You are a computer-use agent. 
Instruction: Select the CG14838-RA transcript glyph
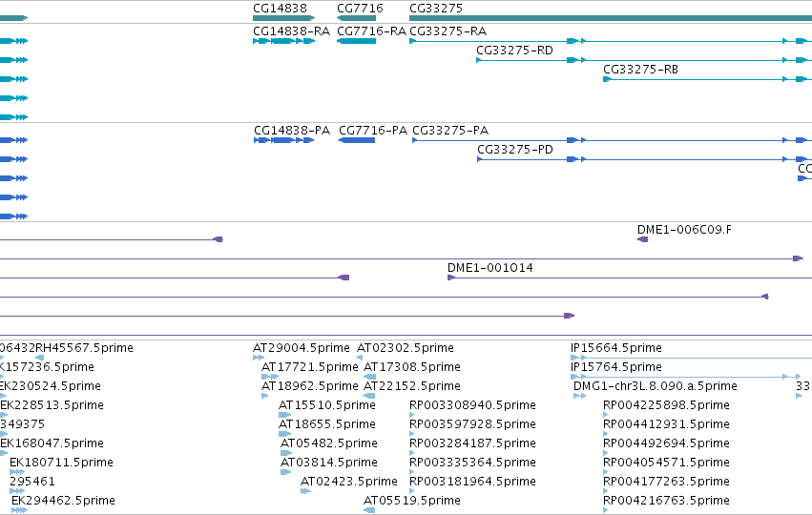click(283, 41)
